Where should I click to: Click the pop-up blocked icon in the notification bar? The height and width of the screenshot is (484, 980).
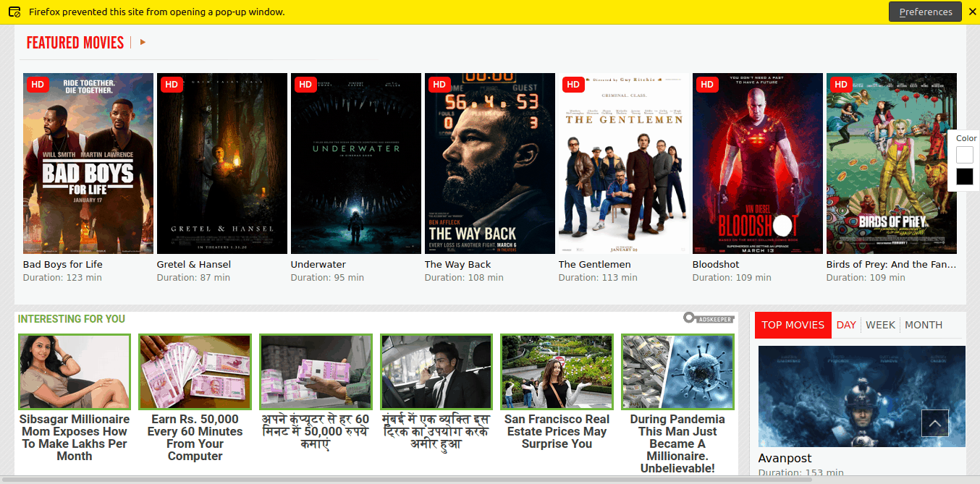(14, 12)
